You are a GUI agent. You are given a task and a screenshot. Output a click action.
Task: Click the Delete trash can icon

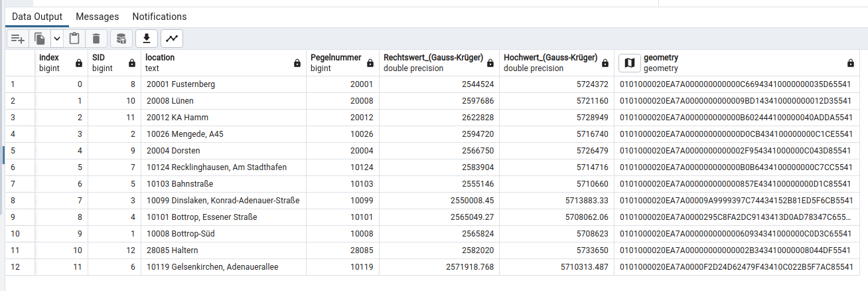pos(96,39)
